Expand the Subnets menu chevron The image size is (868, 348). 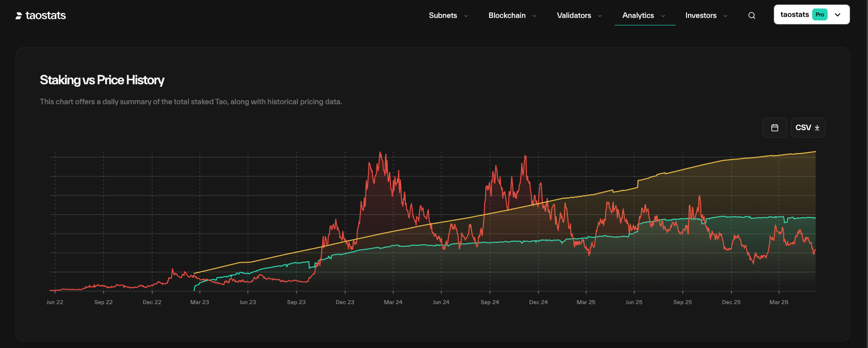[466, 16]
